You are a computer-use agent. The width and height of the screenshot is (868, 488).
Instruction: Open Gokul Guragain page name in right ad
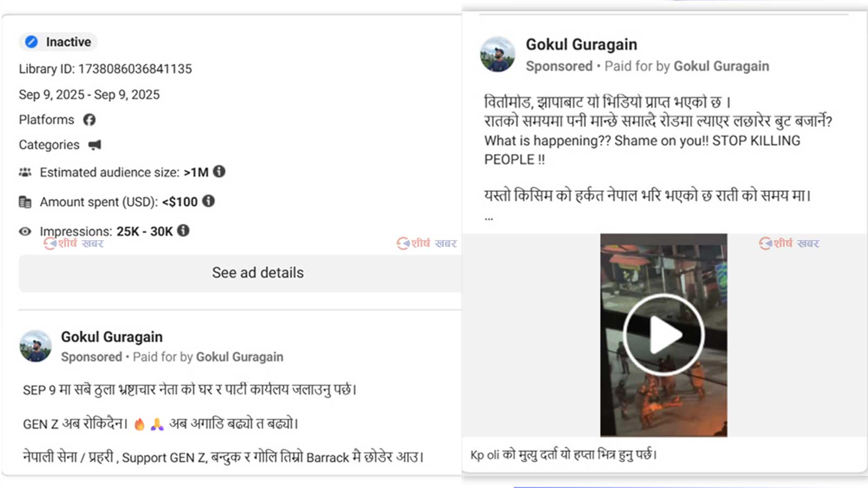click(x=581, y=44)
